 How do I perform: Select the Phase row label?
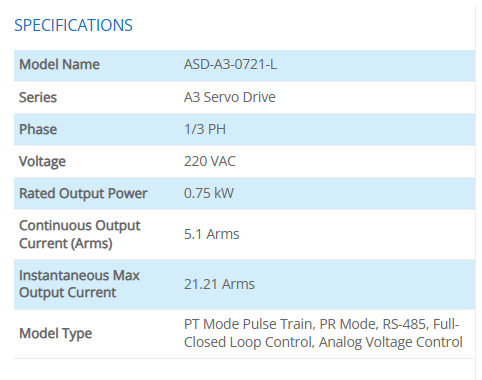click(38, 129)
